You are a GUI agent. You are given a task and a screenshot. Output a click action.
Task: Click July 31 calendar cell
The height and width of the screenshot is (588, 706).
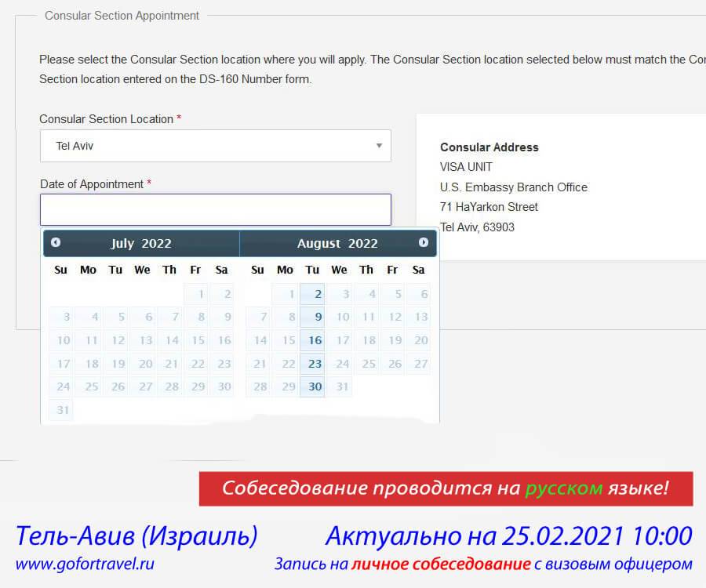(x=62, y=409)
